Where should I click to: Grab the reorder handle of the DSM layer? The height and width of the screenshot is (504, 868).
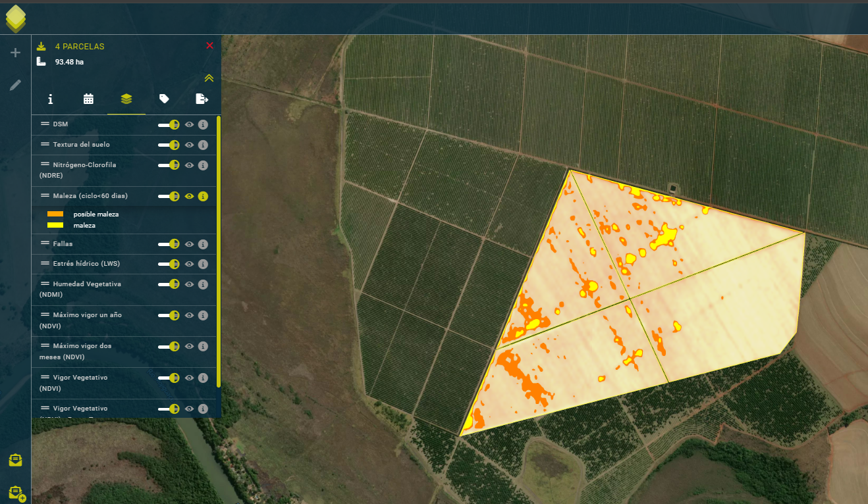click(45, 124)
